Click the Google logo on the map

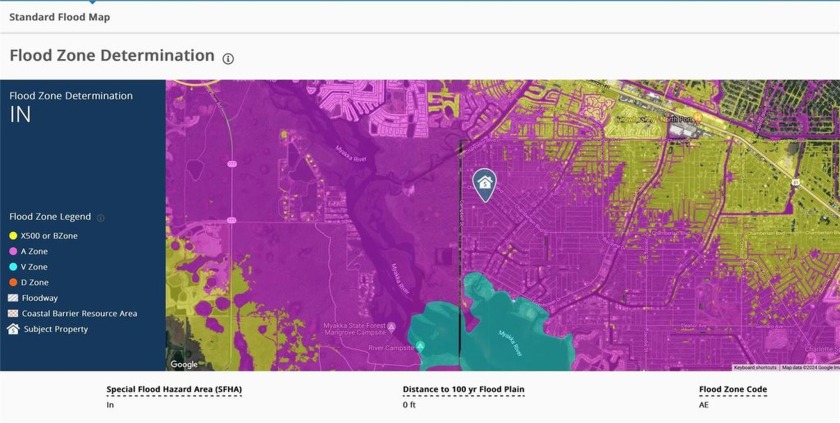pos(184,364)
